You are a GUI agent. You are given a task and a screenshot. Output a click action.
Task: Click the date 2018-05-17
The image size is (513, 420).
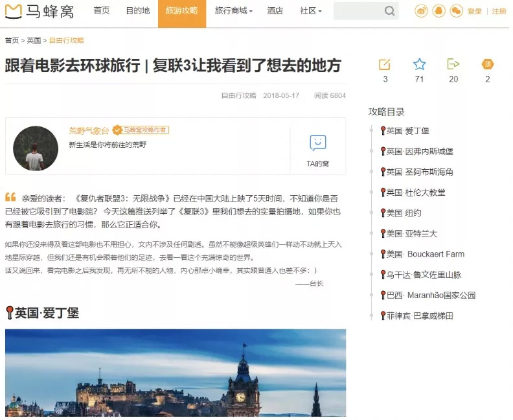click(281, 95)
